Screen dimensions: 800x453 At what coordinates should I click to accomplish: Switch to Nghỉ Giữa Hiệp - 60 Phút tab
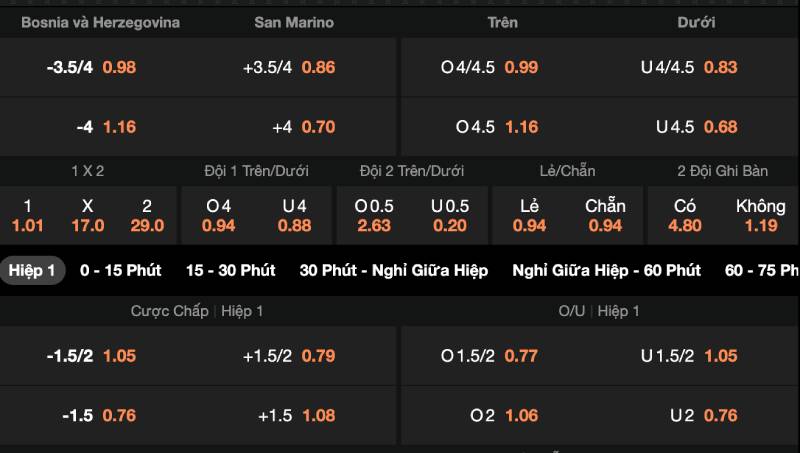[607, 270]
